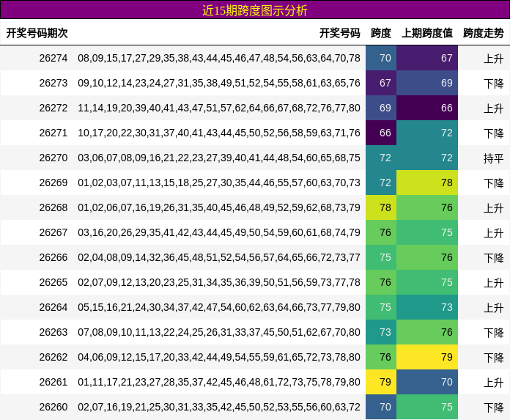Click previous span 79 in row 26262

pyautogui.click(x=427, y=357)
